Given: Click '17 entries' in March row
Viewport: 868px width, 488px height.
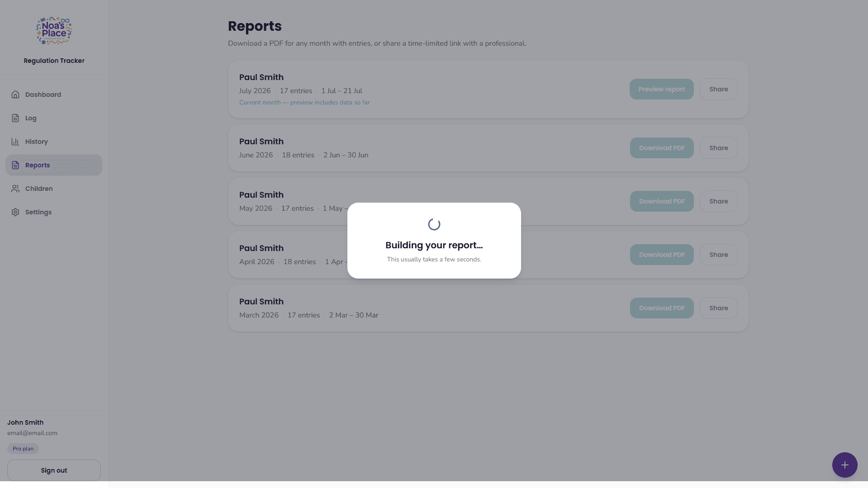Looking at the screenshot, I should [x=304, y=315].
